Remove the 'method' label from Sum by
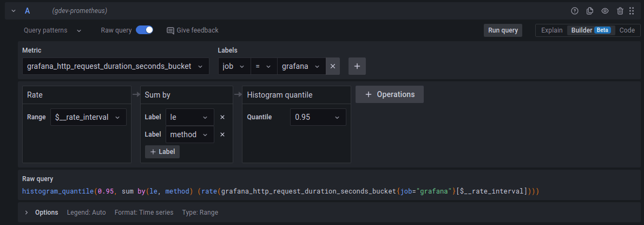This screenshot has width=644, height=225. tap(222, 134)
